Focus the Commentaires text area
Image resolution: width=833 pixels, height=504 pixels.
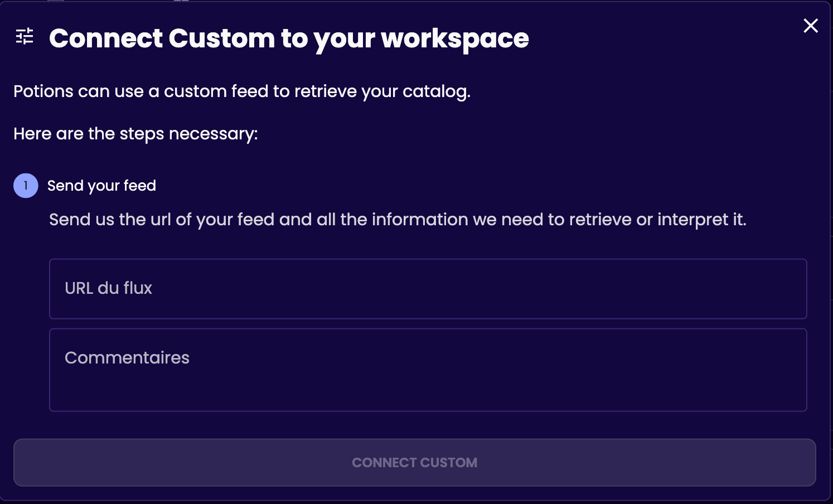point(428,370)
